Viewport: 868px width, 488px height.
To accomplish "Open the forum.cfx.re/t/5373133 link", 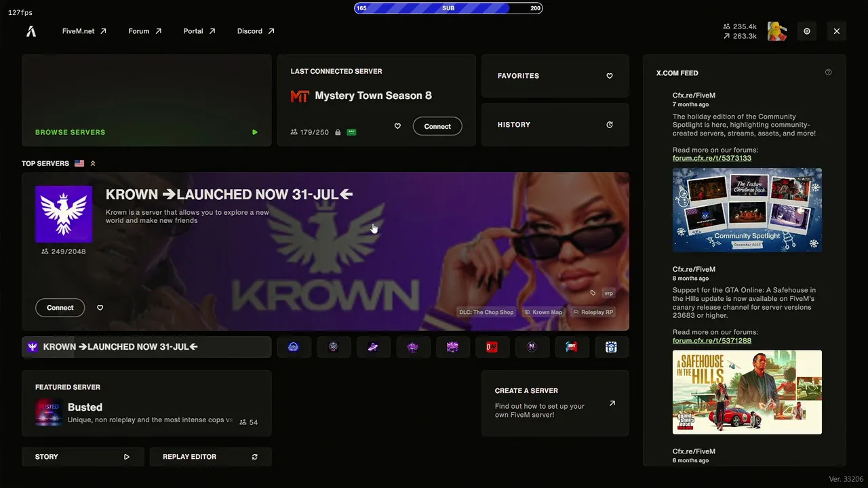I will tap(712, 158).
